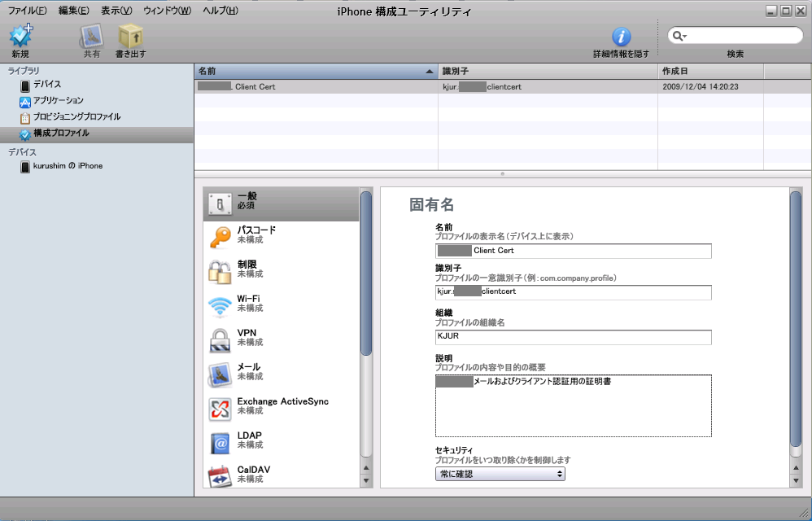
Task: Open the Wi-Fi payload icon
Action: [x=220, y=306]
